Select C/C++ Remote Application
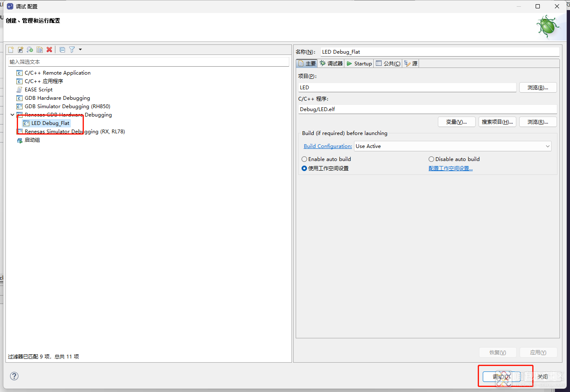 coord(57,73)
